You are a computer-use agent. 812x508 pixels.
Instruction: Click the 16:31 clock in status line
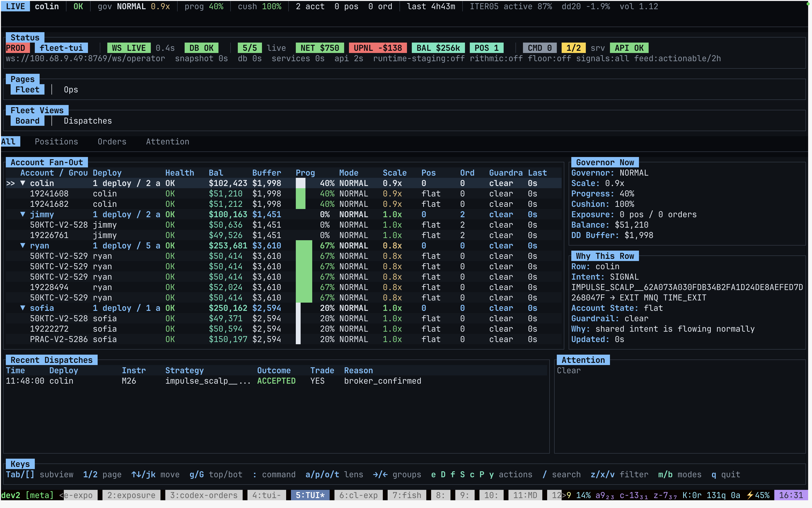point(791,495)
